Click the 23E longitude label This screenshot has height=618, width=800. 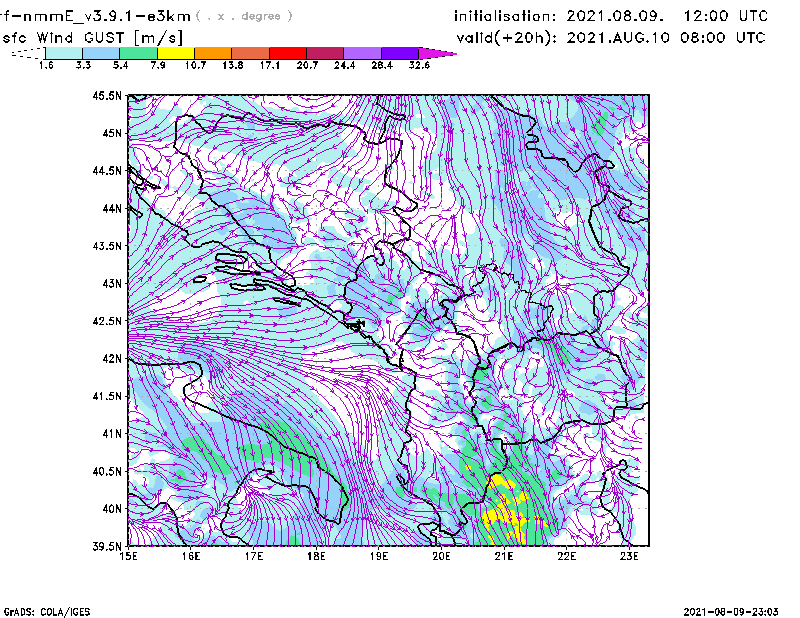coord(629,556)
